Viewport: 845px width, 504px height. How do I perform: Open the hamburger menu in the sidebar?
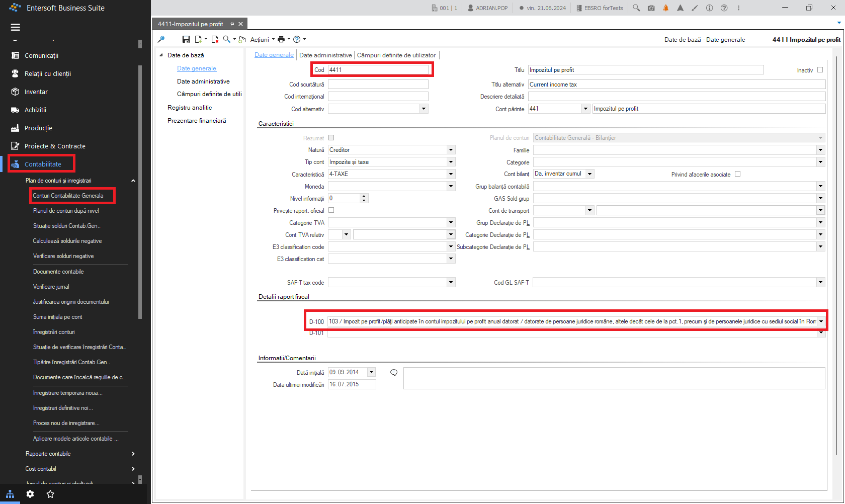pyautogui.click(x=16, y=27)
